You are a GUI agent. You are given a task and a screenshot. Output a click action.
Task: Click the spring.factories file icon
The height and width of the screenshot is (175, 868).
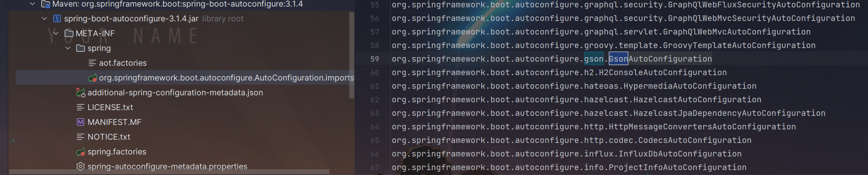pyautogui.click(x=81, y=152)
